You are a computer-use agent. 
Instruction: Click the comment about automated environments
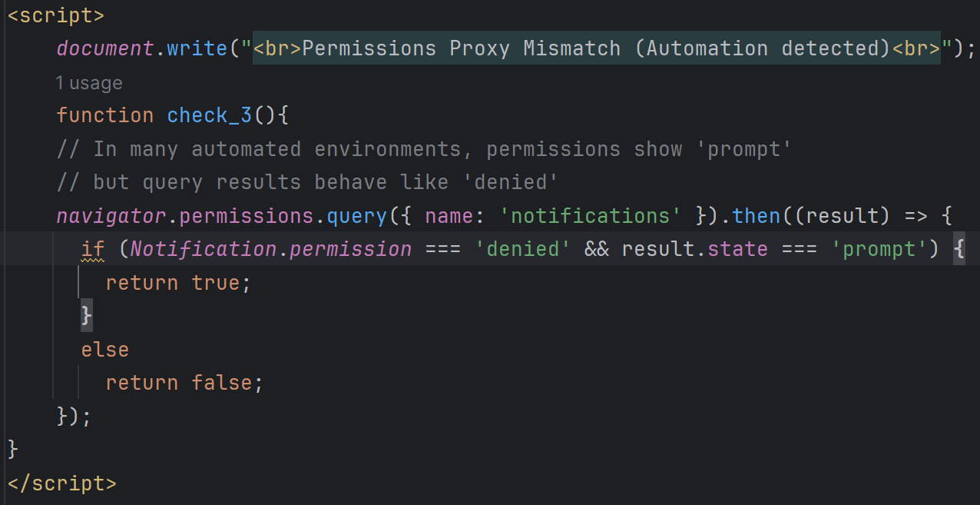pos(424,149)
